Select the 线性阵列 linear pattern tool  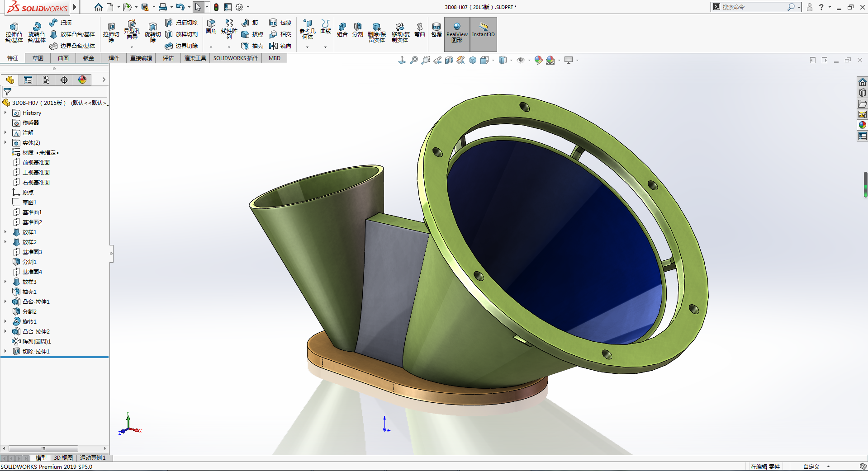(x=229, y=29)
